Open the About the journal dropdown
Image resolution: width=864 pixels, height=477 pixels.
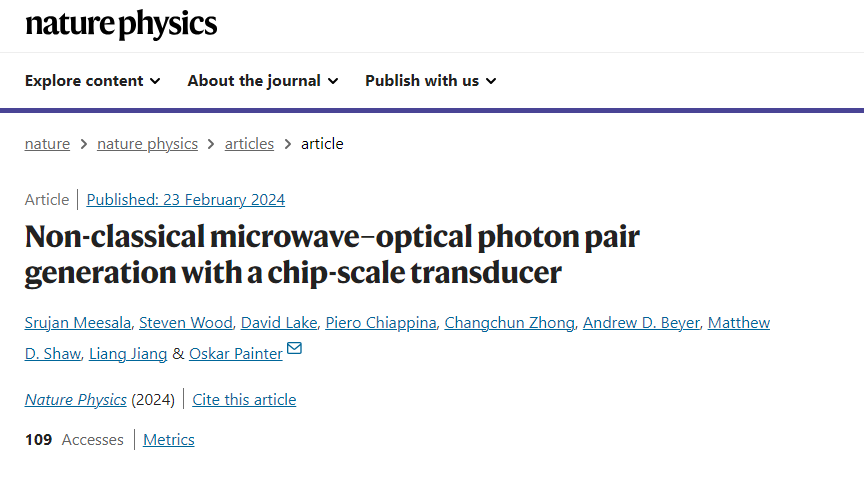click(x=263, y=81)
